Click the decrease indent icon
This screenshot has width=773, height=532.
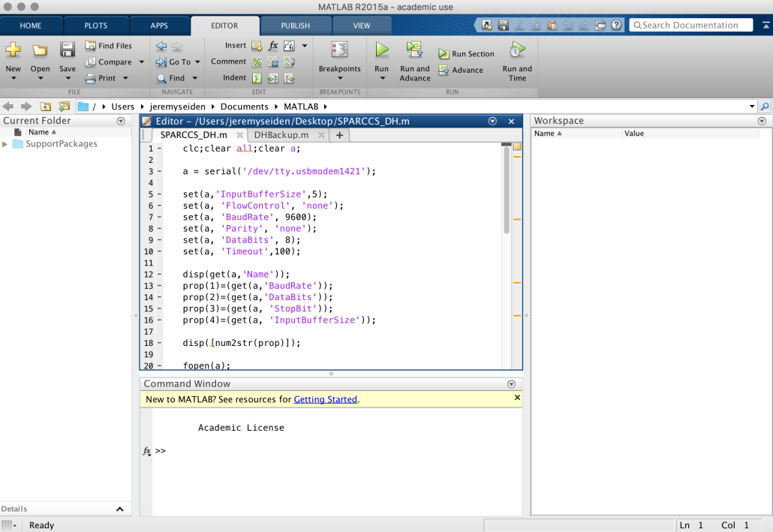[290, 78]
